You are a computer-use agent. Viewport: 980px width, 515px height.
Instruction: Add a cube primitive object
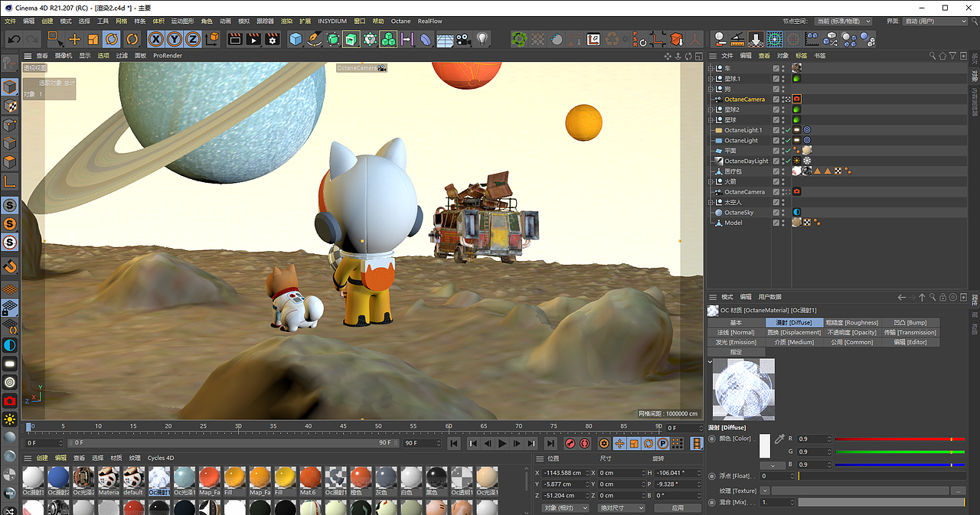click(296, 39)
